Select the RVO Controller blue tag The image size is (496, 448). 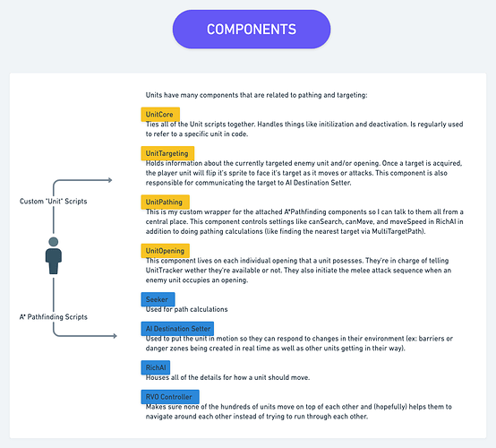pyautogui.click(x=170, y=397)
